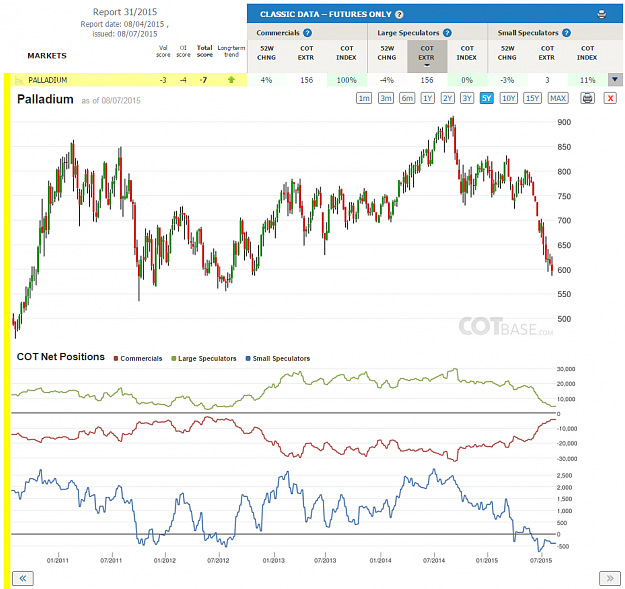Screen dimensions: 625x589
Task: Switch chart to 10Y range
Action: tap(509, 98)
